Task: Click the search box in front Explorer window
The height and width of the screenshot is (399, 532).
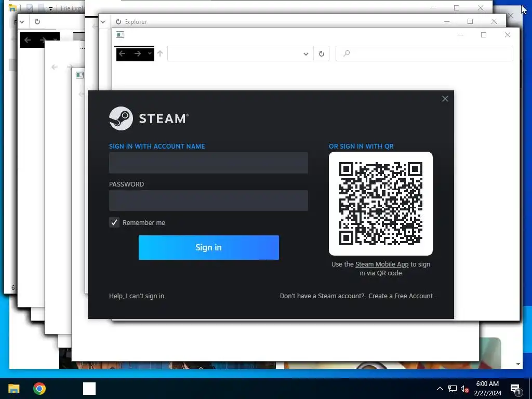Action: [424, 54]
